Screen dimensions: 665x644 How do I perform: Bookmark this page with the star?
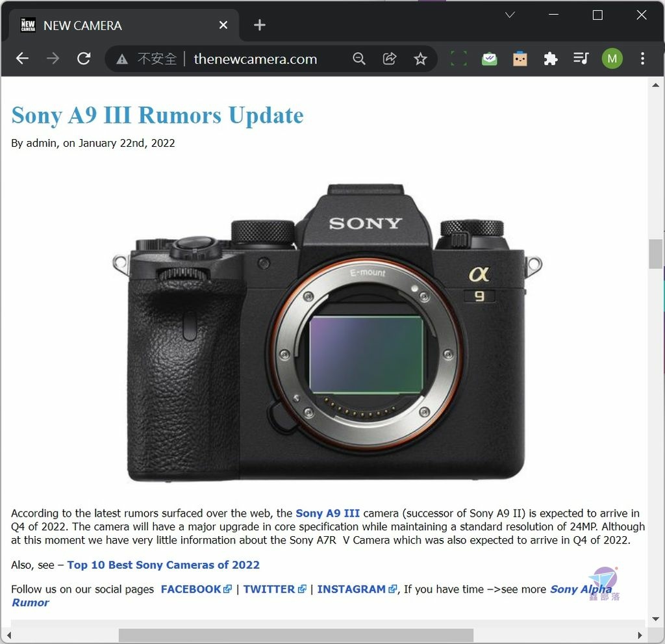click(x=420, y=58)
